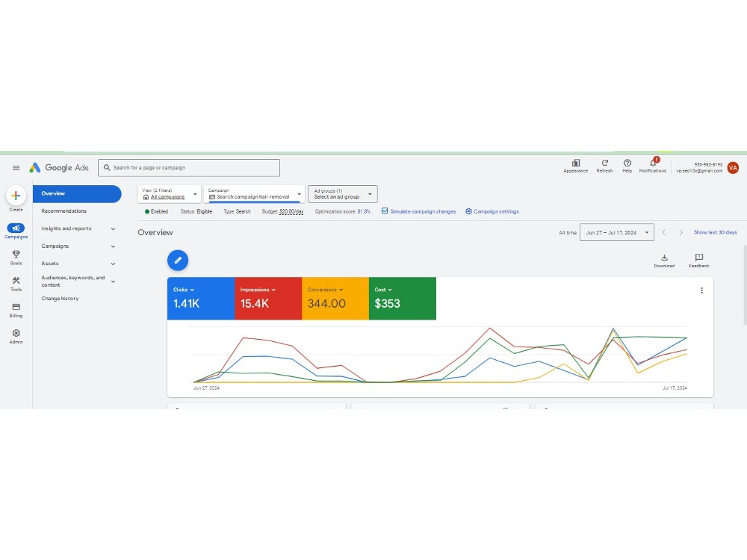The image size is (747, 560).
Task: Expand the Assets sidebar section
Action: point(113,264)
